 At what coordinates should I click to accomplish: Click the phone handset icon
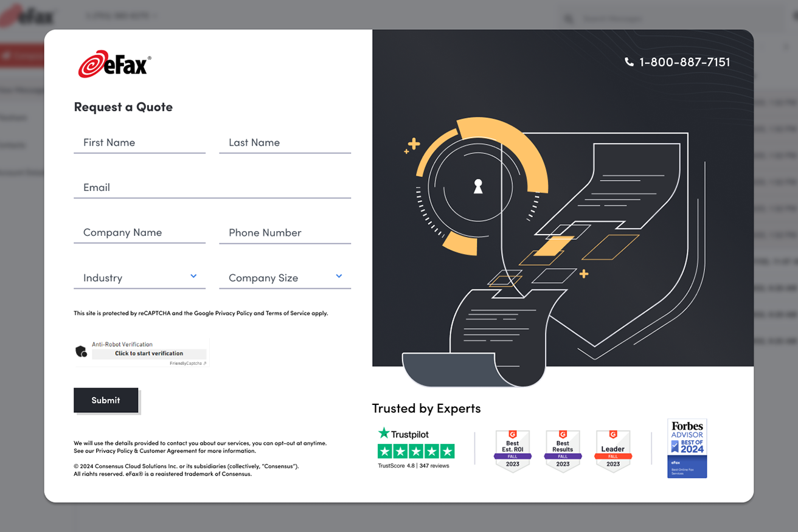coord(629,62)
